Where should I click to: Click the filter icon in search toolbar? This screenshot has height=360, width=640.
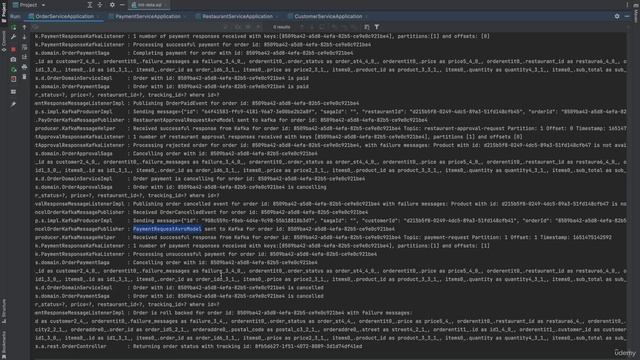pyautogui.click(x=377, y=27)
